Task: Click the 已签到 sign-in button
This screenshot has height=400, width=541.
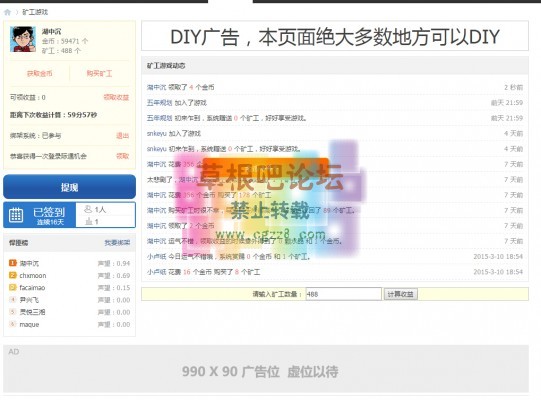Action: coord(39,215)
